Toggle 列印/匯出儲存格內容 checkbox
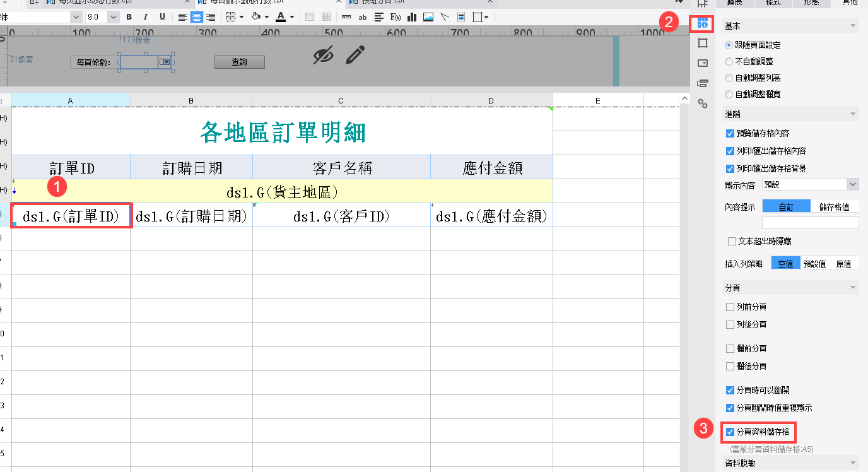Image resolution: width=868 pixels, height=472 pixels. 730,151
